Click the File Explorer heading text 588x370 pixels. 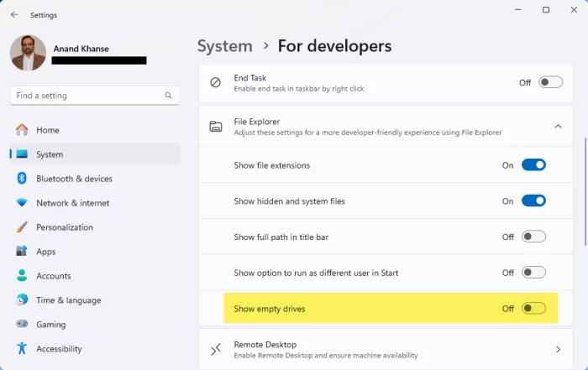point(257,122)
